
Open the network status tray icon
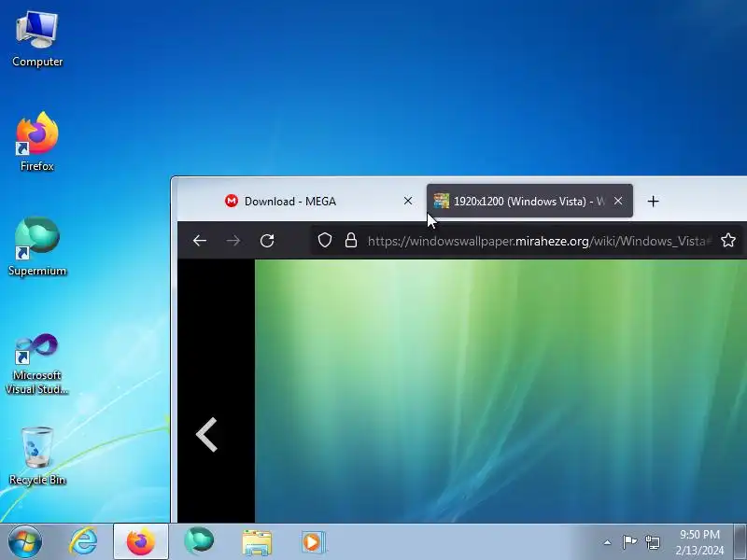pos(652,542)
